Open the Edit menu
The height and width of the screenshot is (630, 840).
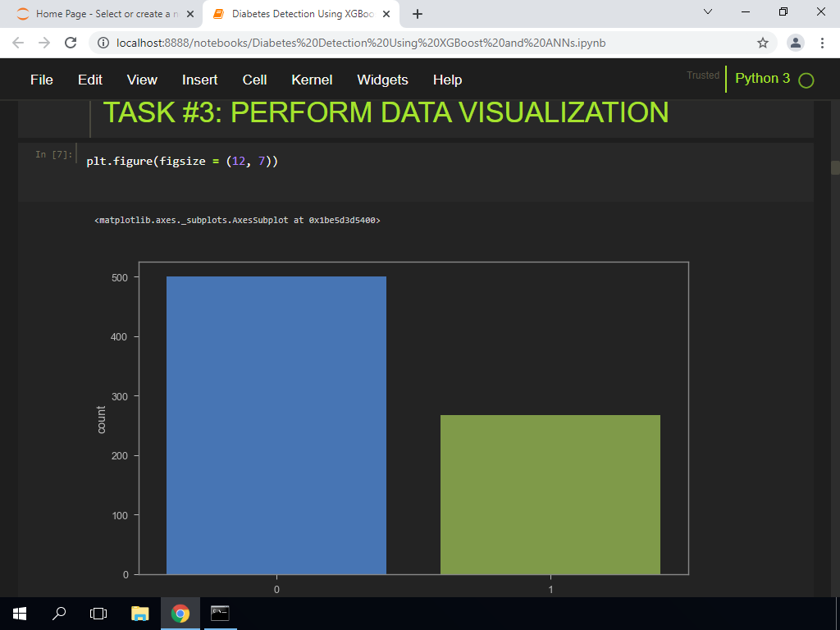pyautogui.click(x=90, y=80)
